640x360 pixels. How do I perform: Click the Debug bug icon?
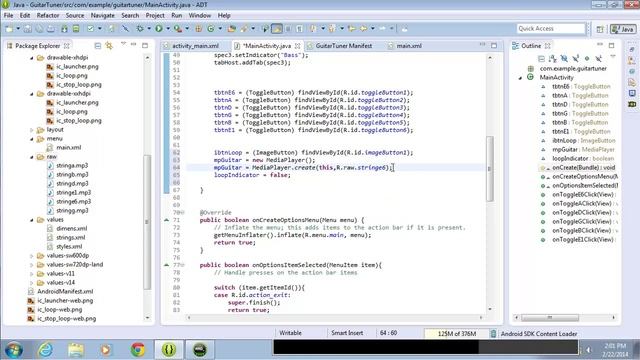click(x=140, y=29)
